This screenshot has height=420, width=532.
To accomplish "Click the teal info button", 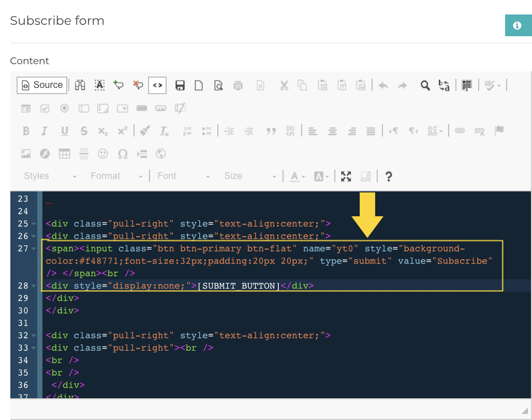I will point(518,25).
